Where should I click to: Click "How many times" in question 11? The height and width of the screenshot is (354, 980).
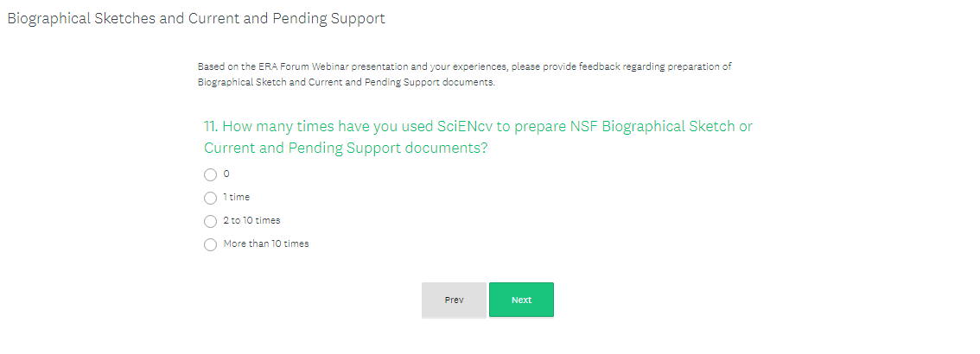(269, 127)
